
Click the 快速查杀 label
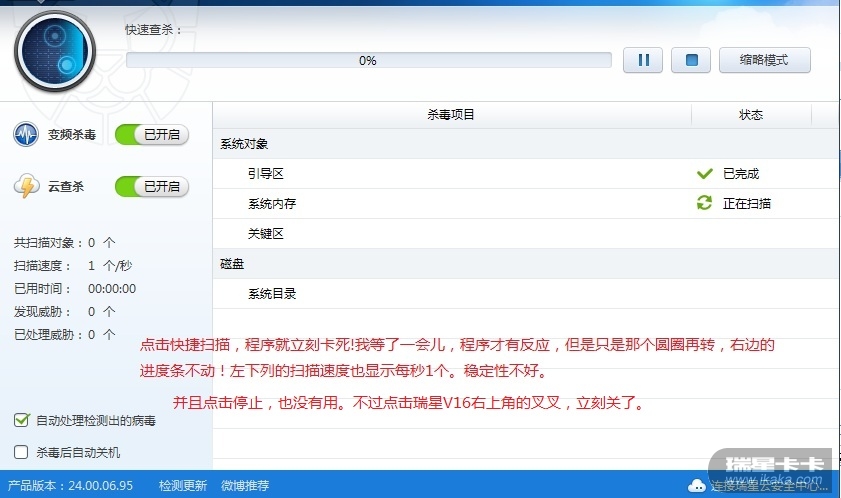tap(153, 30)
